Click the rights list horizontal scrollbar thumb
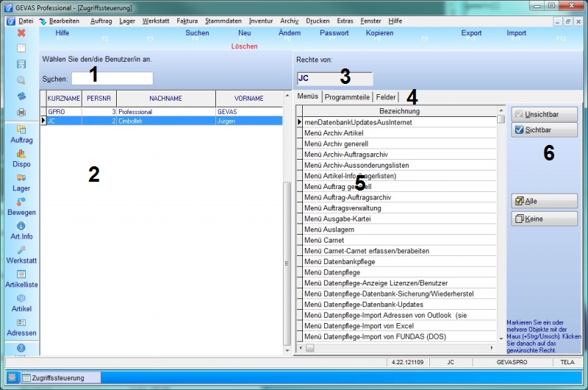The image size is (588, 390). [x=309, y=348]
